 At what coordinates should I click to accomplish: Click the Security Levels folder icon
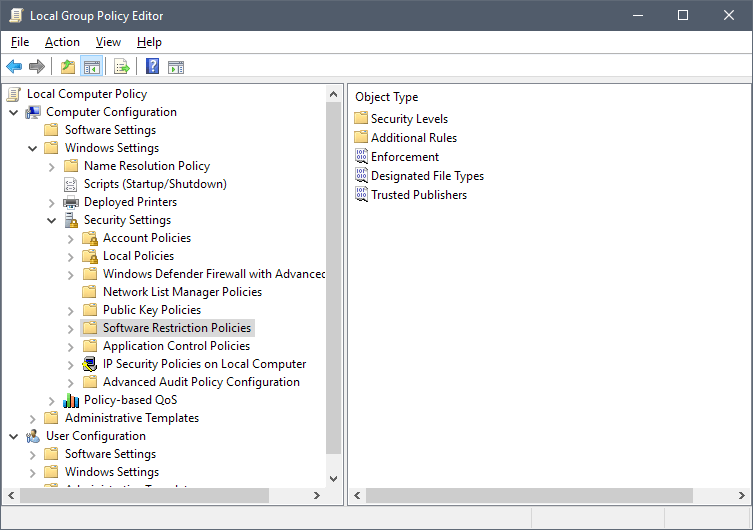tap(361, 118)
